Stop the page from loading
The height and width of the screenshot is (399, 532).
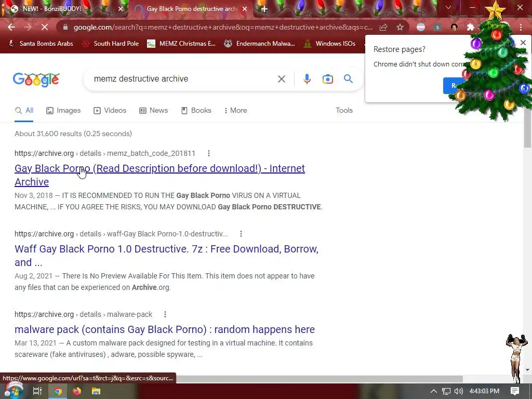pos(45,27)
